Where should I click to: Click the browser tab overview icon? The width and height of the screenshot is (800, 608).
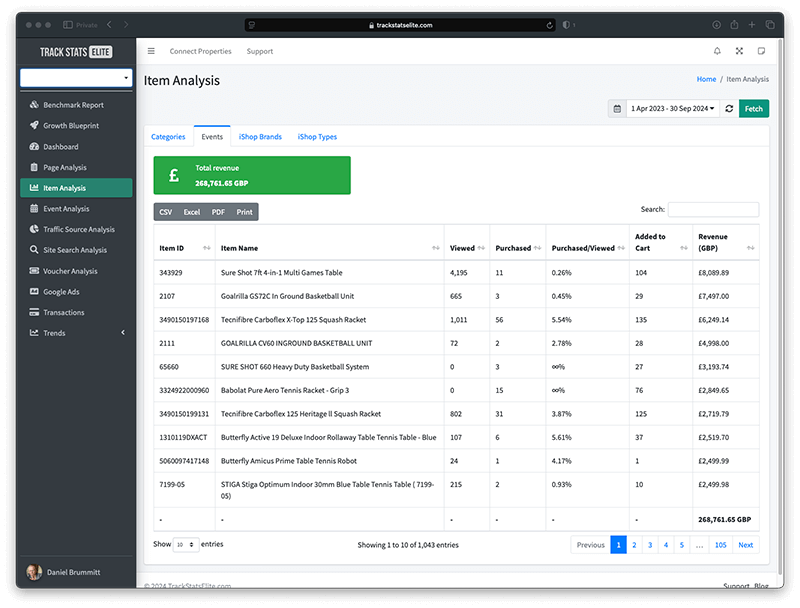[770, 24]
